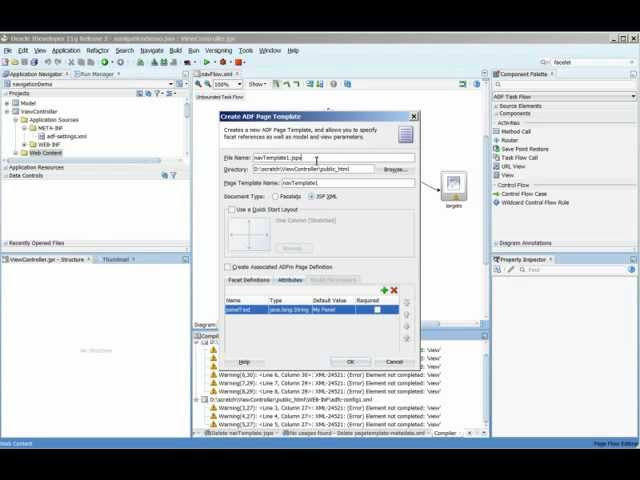
Task: Click the Cut scissors toolbar icon
Action: pos(71,62)
